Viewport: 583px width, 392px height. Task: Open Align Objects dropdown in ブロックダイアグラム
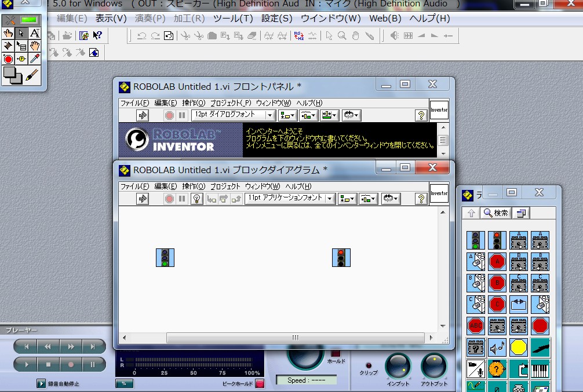click(347, 199)
